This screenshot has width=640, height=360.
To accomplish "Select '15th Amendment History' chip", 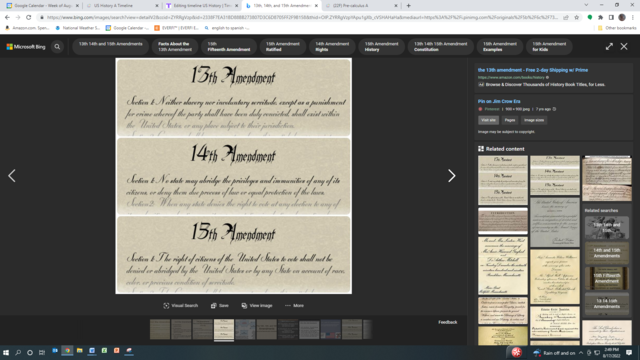I will coord(381,47).
